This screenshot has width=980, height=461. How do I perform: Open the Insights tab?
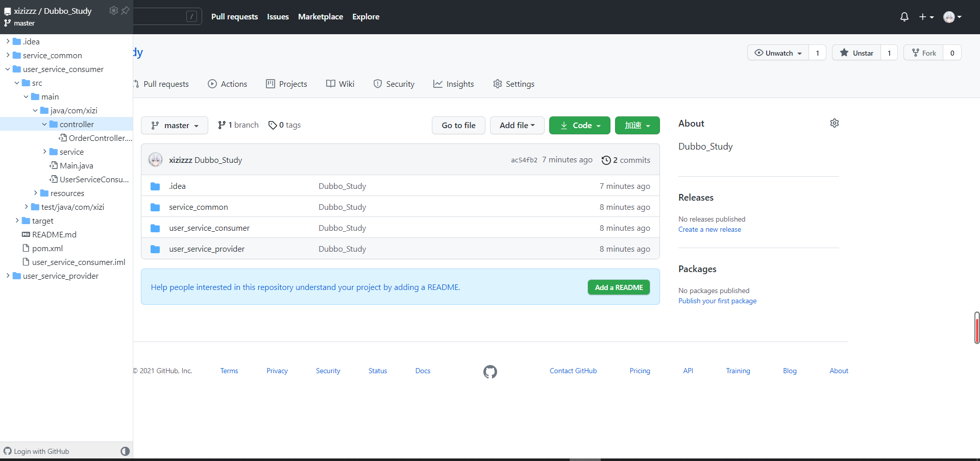tap(454, 84)
